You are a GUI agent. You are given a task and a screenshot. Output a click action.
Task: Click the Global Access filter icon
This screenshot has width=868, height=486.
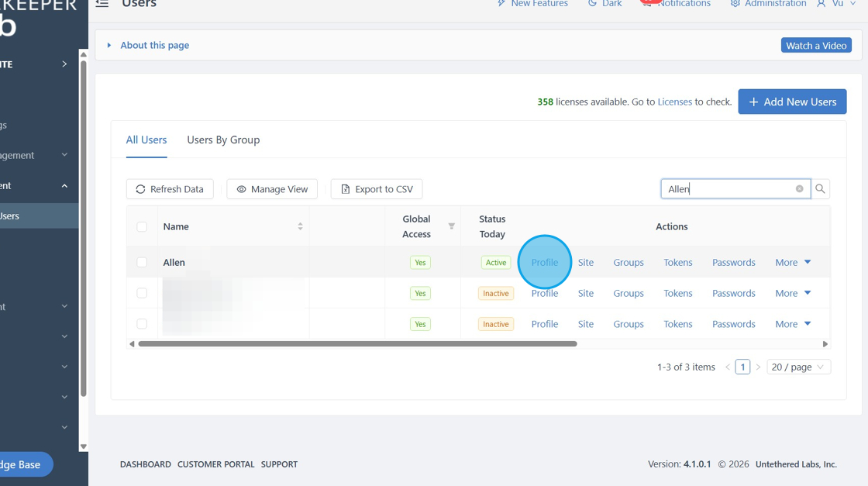(x=451, y=226)
